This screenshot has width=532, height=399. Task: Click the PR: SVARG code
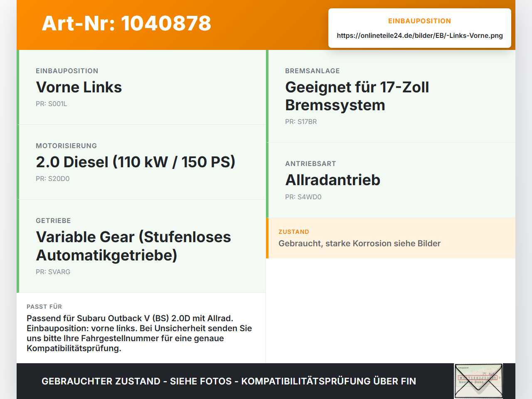(53, 272)
